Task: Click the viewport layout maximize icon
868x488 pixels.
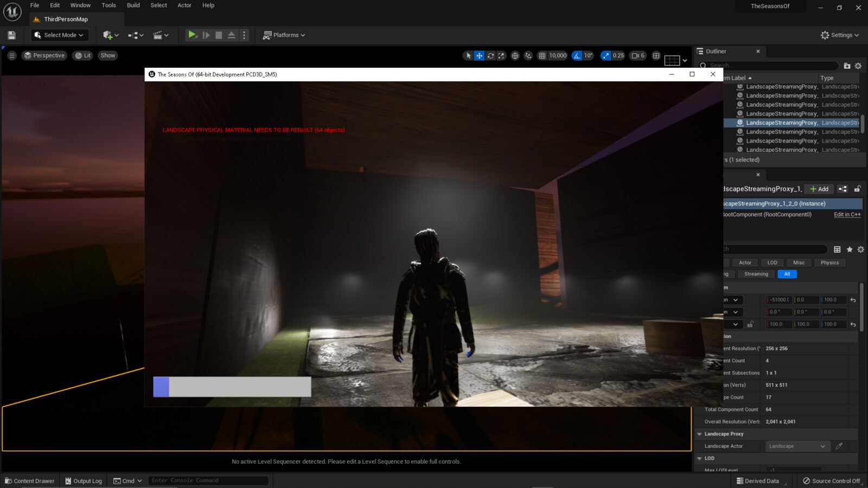Action: tap(656, 55)
